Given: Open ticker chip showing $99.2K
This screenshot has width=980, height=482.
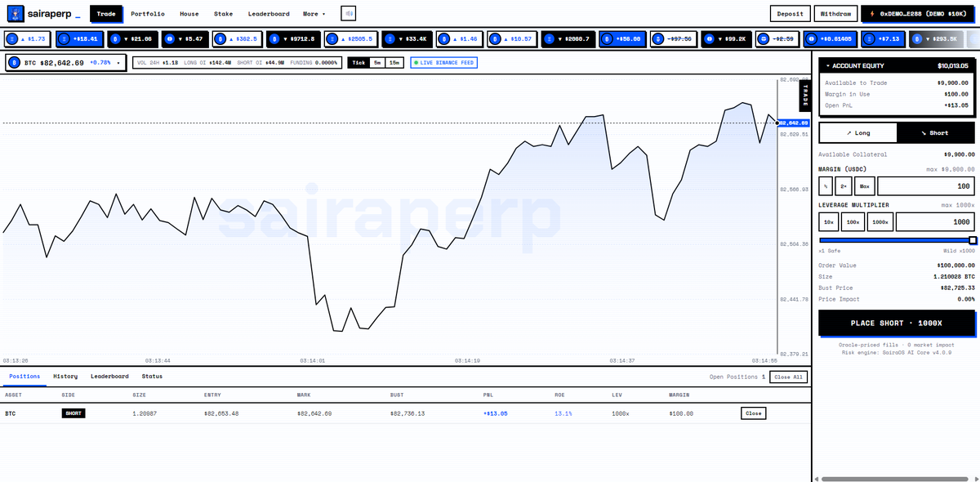Looking at the screenshot, I should coord(726,38).
